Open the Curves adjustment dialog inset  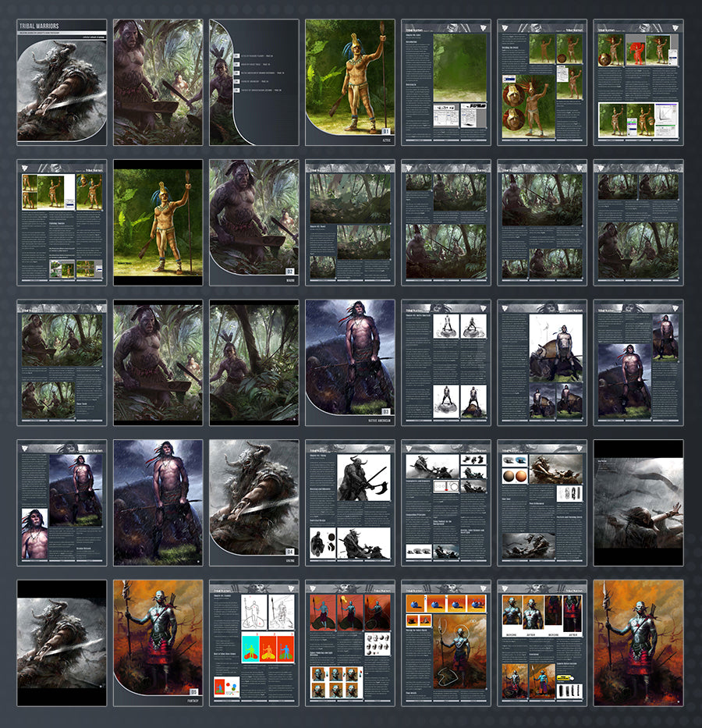point(666,115)
